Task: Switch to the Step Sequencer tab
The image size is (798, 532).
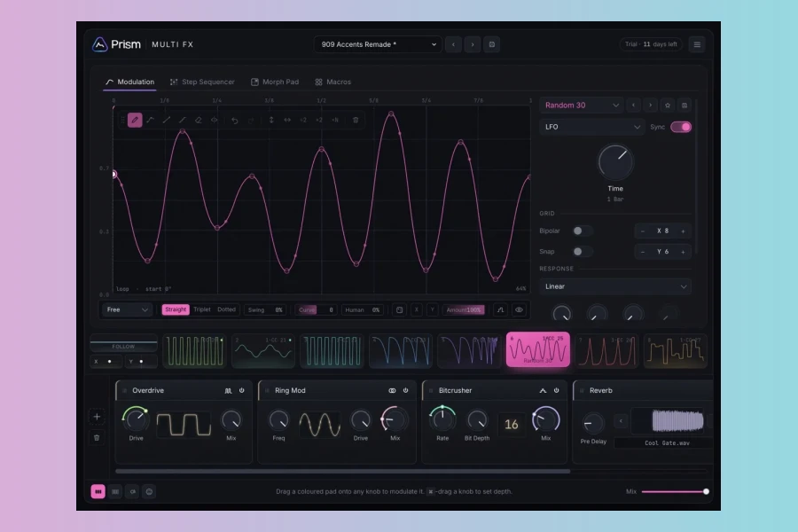Action: tap(202, 82)
